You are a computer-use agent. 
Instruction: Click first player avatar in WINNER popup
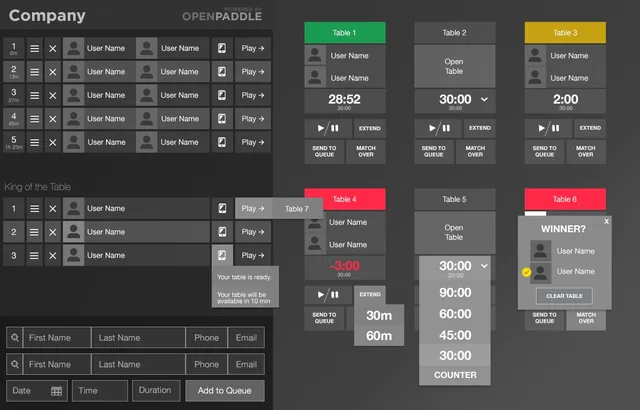(540, 250)
